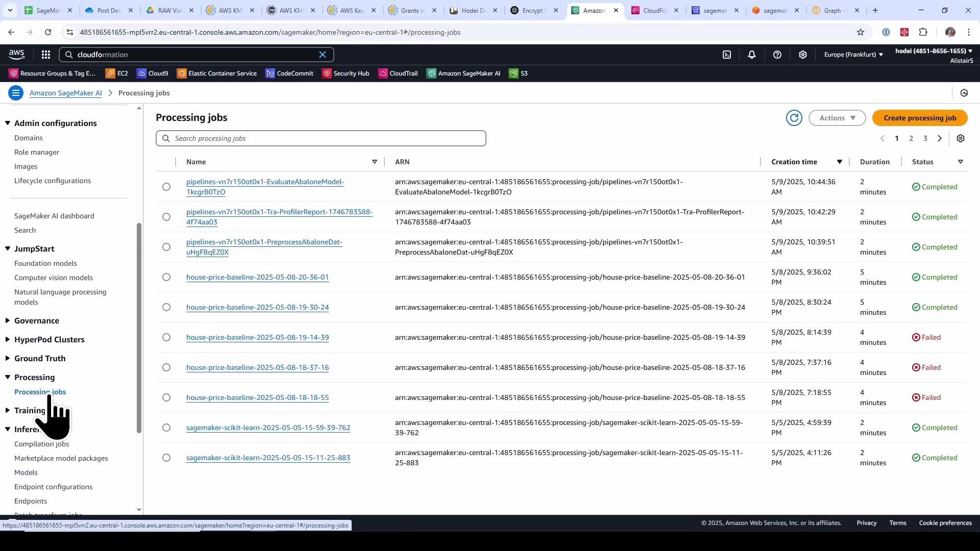Open Amazon SageMaker AI breadcrumb link

66,93
